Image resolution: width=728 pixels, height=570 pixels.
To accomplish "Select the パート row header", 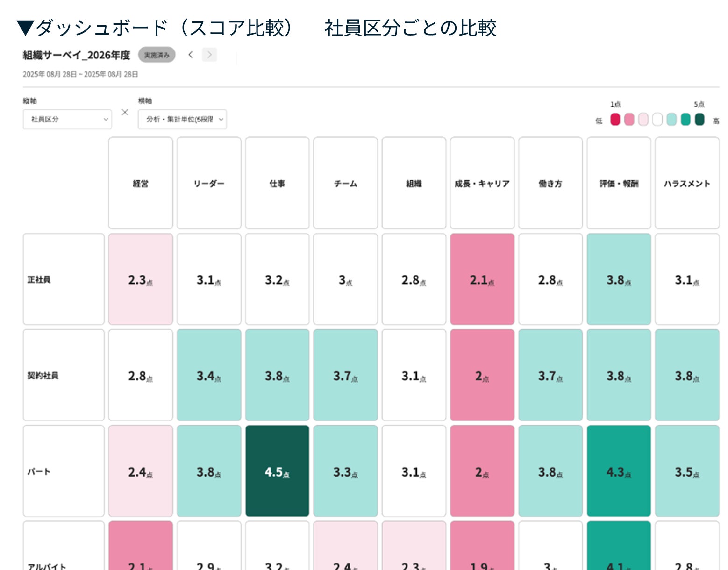I will [x=64, y=471].
